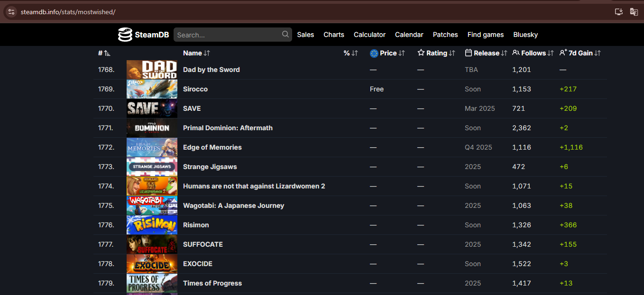Click the Free price for Sirocco
This screenshot has width=644, height=295.
pyautogui.click(x=377, y=89)
